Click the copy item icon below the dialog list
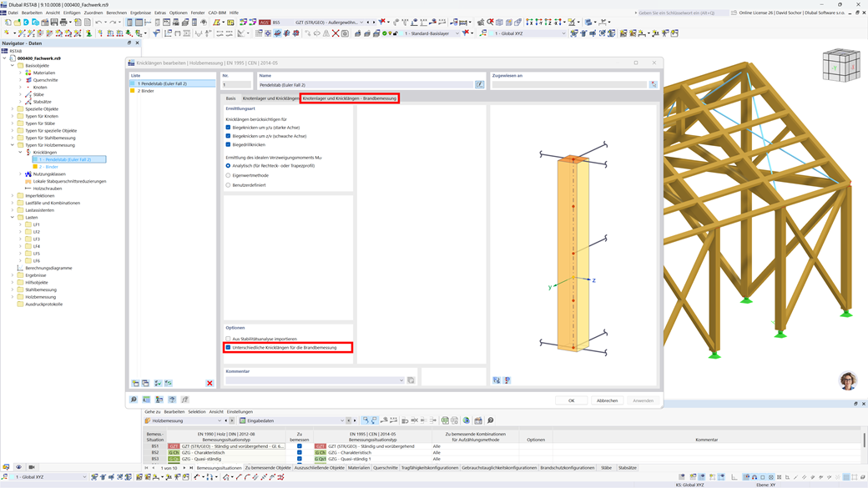 point(145,383)
